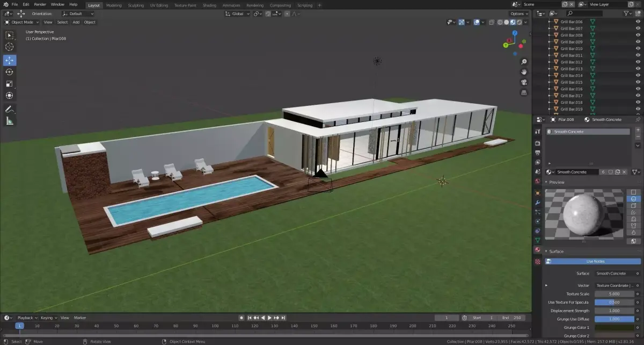Click the Grunge Color 1 swatch
644x345 pixels.
(614, 327)
